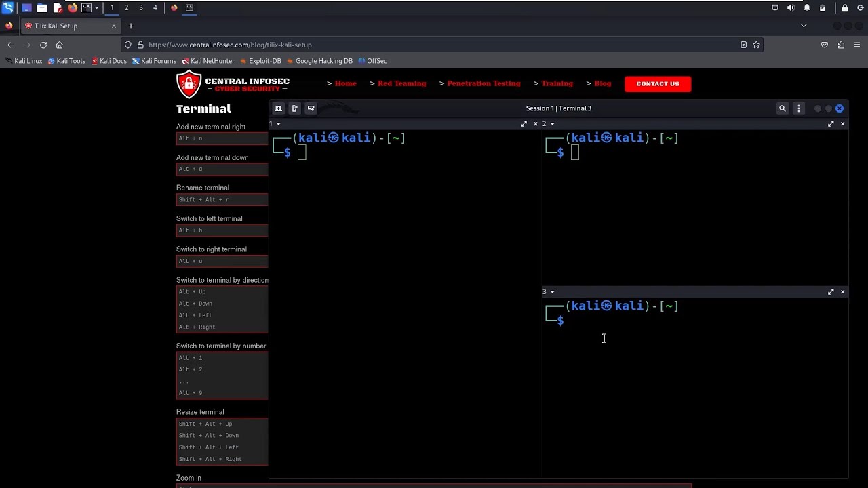Toggle maximize on terminal 3 pane
The height and width of the screenshot is (488, 868).
click(x=831, y=291)
